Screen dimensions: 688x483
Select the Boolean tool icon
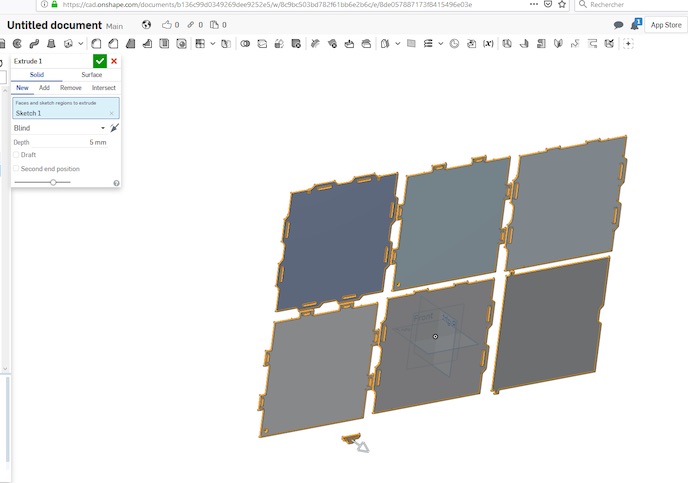(x=245, y=43)
